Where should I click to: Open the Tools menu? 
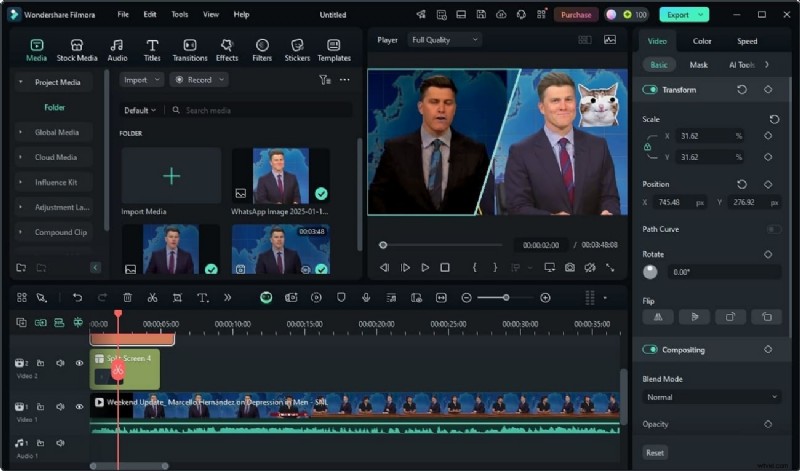coord(179,15)
